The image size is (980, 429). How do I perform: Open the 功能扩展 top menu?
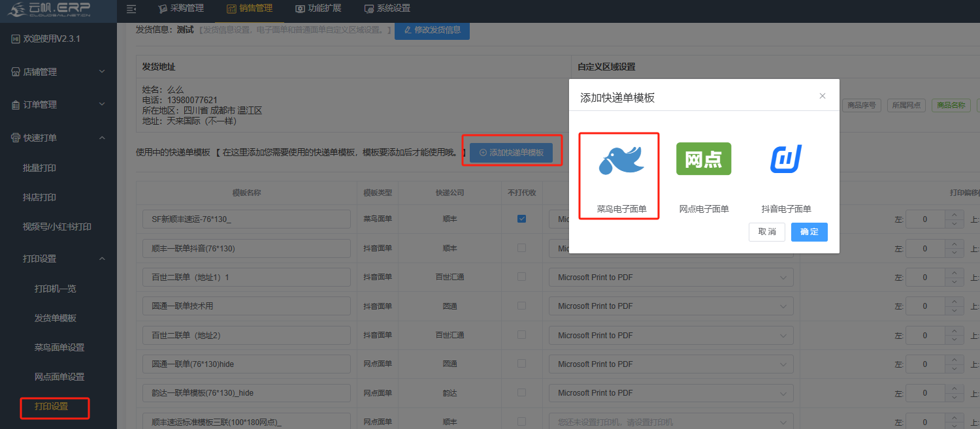click(318, 8)
